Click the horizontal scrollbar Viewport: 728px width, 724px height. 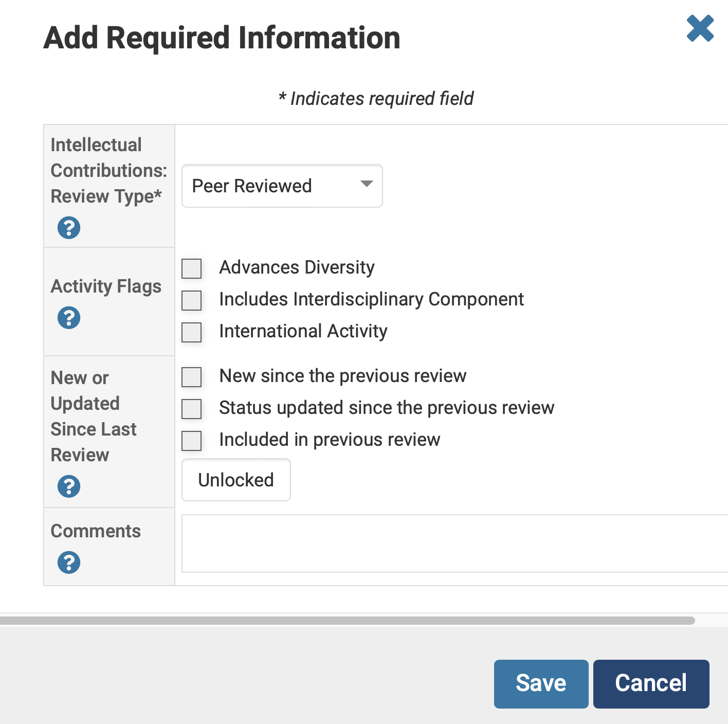point(347,621)
